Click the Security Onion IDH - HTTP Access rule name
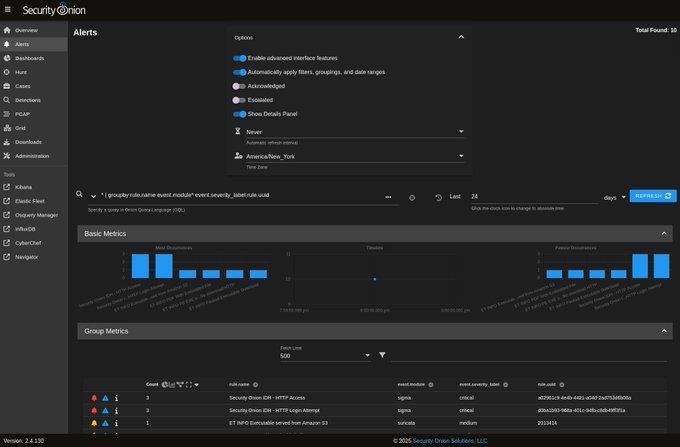 coord(267,398)
